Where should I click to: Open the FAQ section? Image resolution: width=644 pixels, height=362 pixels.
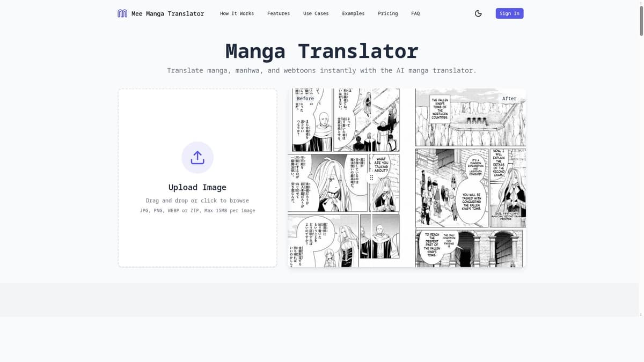415,13
